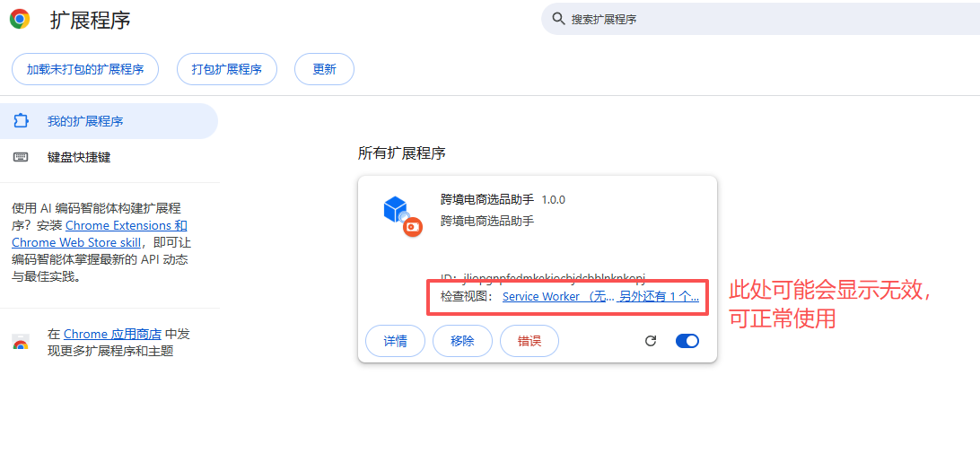This screenshot has width=980, height=471.
Task: Click the Chrome logo icon
Action: (20, 20)
